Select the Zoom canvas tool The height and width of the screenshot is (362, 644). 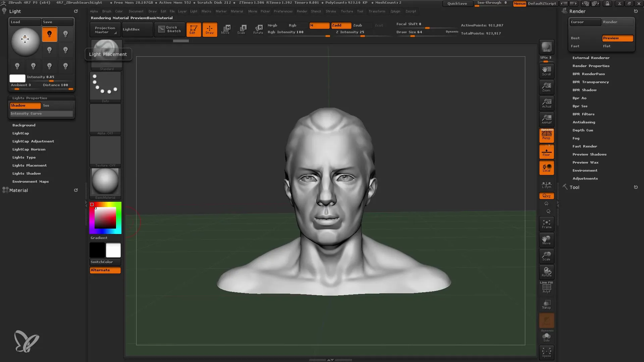pos(546,87)
